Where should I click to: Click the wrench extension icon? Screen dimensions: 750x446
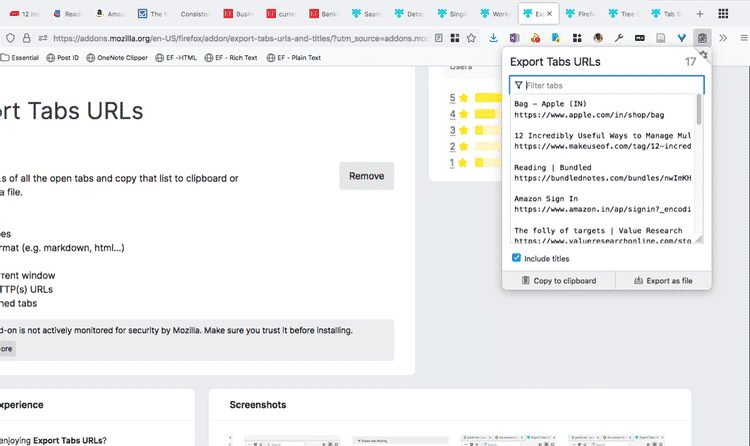[618, 38]
